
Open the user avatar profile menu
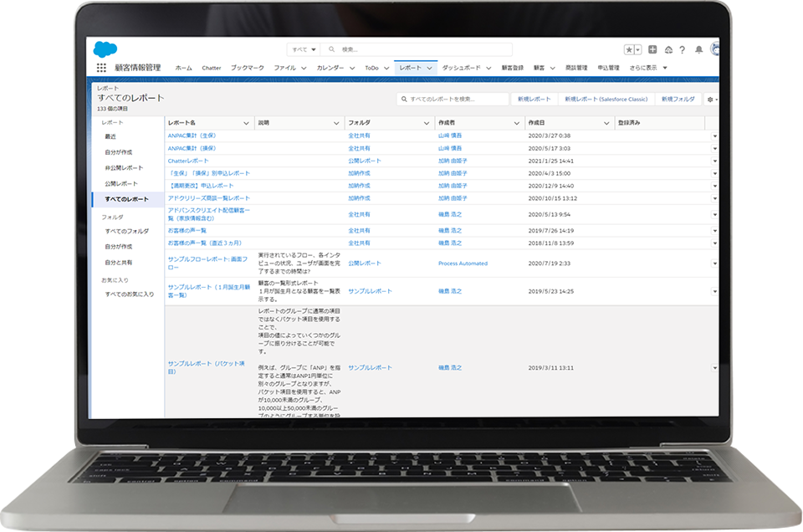pyautogui.click(x=714, y=50)
